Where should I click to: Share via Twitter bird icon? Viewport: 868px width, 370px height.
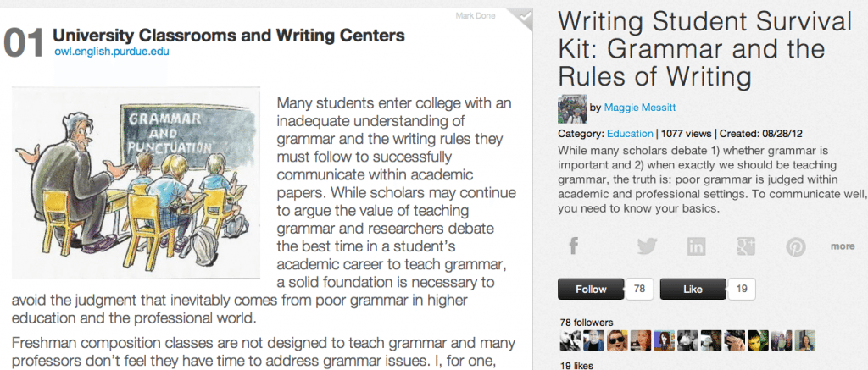click(x=646, y=246)
